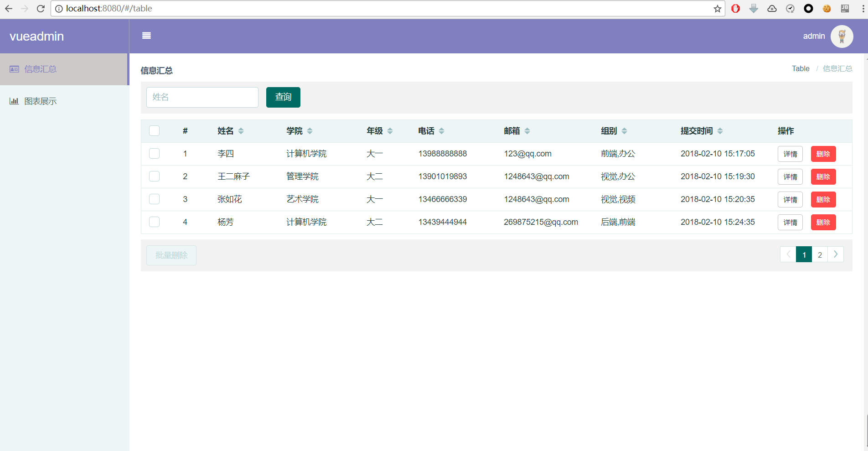This screenshot has width=868, height=451.
Task: Sort table by 年级 column arrows
Action: click(390, 131)
